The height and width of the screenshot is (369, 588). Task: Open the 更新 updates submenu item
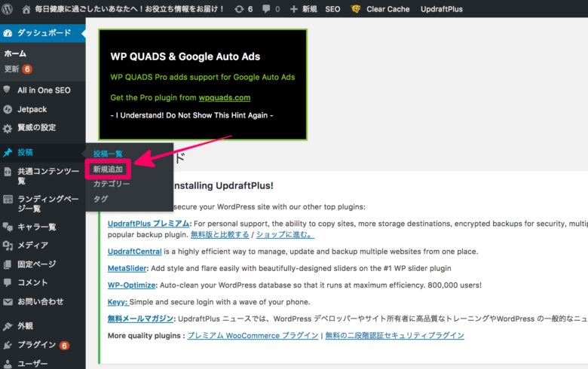click(x=18, y=69)
